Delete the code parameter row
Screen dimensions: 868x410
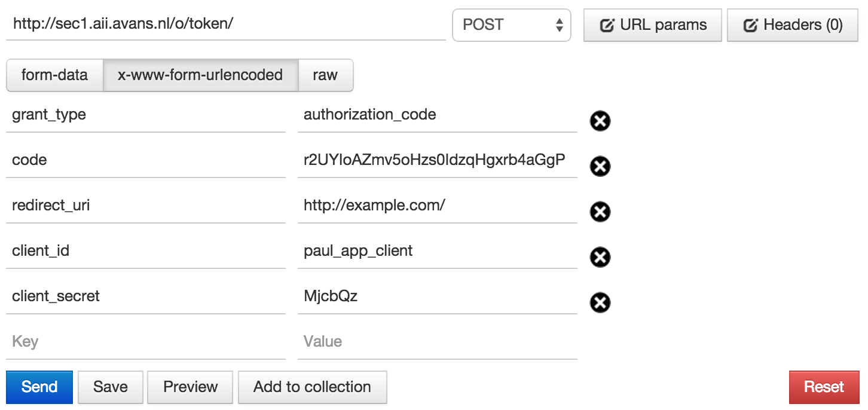click(600, 166)
